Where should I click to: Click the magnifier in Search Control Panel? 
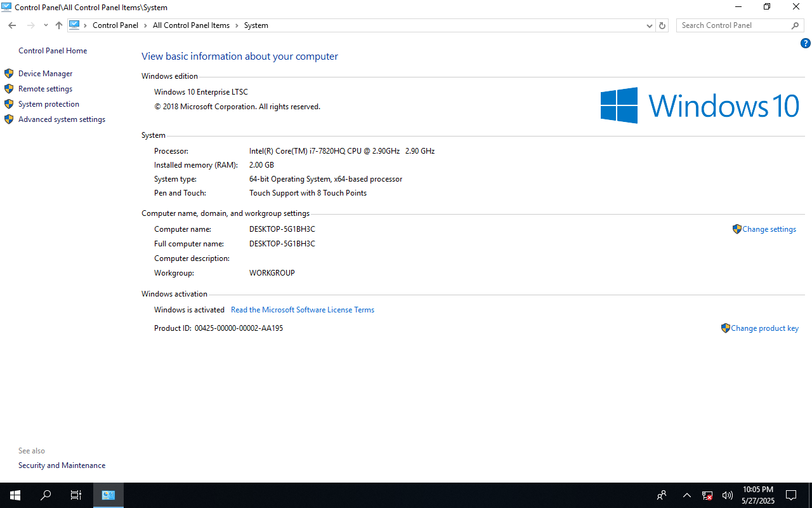[x=796, y=25]
